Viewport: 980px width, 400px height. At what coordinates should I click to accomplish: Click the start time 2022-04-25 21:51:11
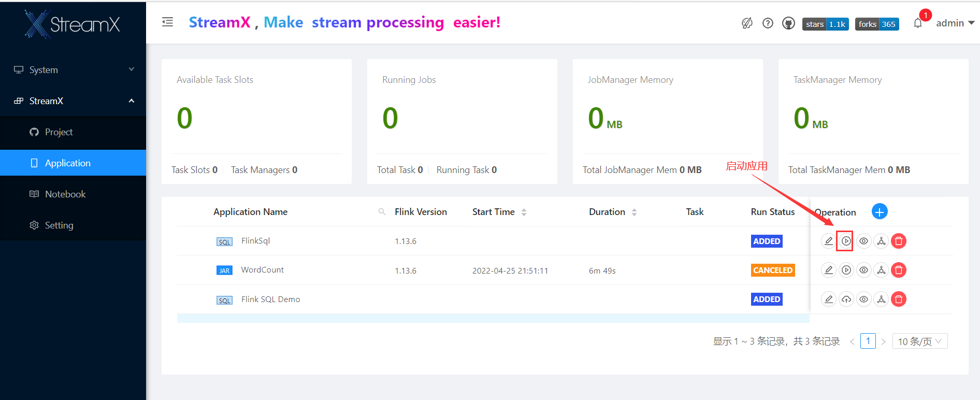click(510, 270)
